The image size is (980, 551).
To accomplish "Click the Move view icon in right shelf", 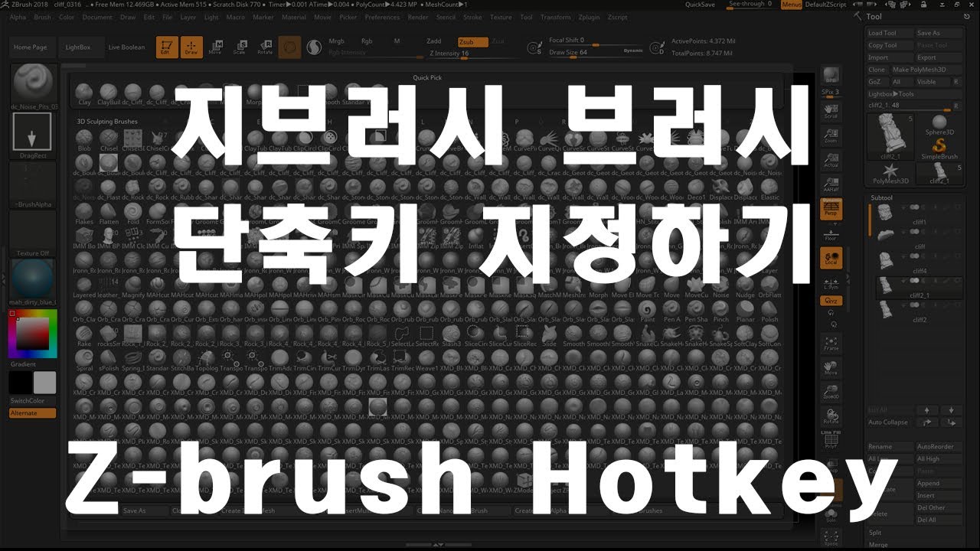I will pos(830,368).
